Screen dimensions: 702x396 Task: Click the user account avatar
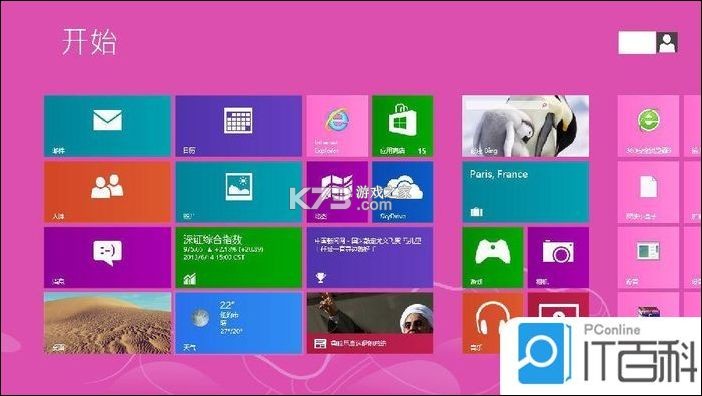click(667, 43)
